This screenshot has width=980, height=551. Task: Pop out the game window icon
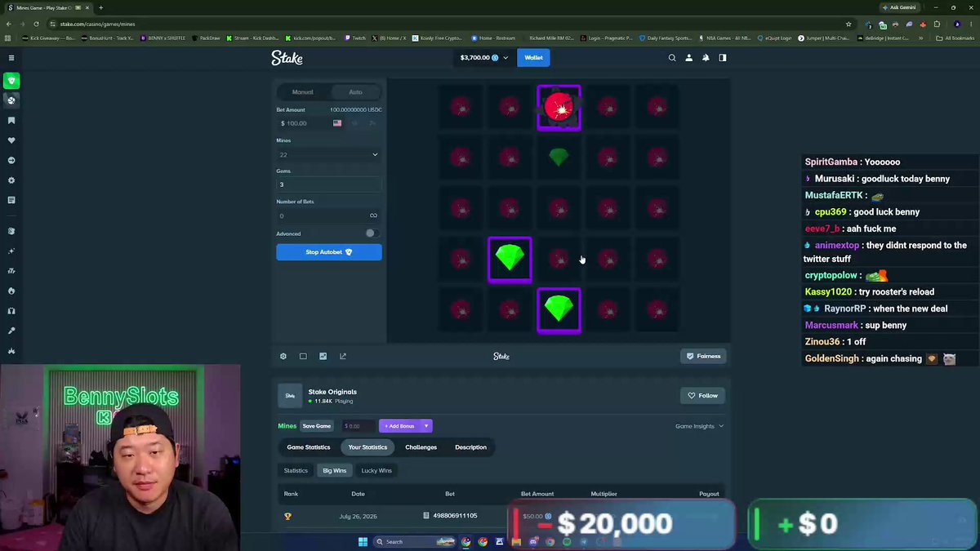pyautogui.click(x=343, y=356)
